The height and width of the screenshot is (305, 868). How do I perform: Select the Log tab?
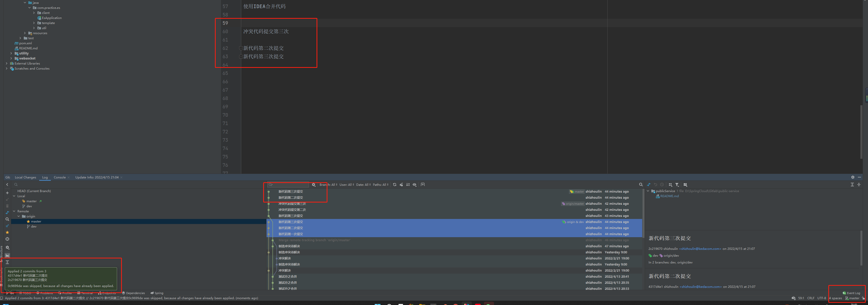click(x=45, y=177)
